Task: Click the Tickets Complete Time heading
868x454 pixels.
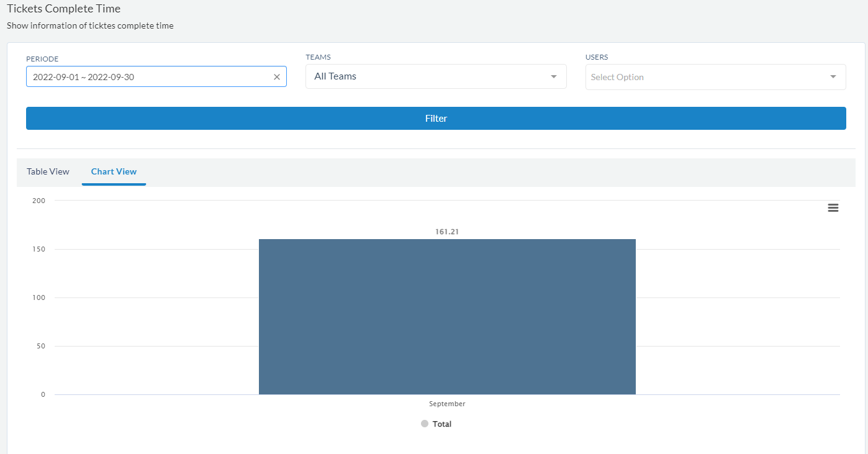Action: pos(64,9)
